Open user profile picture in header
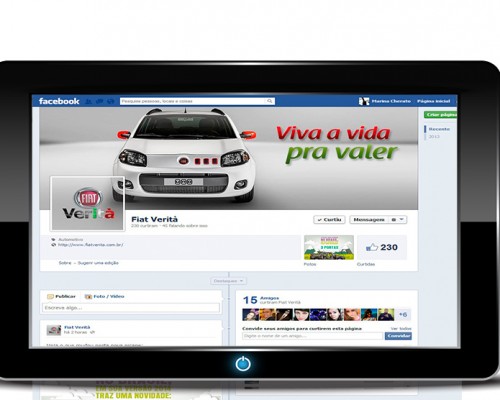Screen dimensions: 500x400 pos(364,101)
